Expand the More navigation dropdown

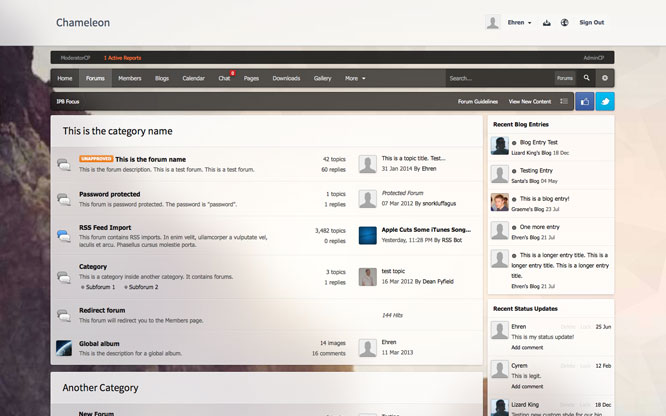355,78
